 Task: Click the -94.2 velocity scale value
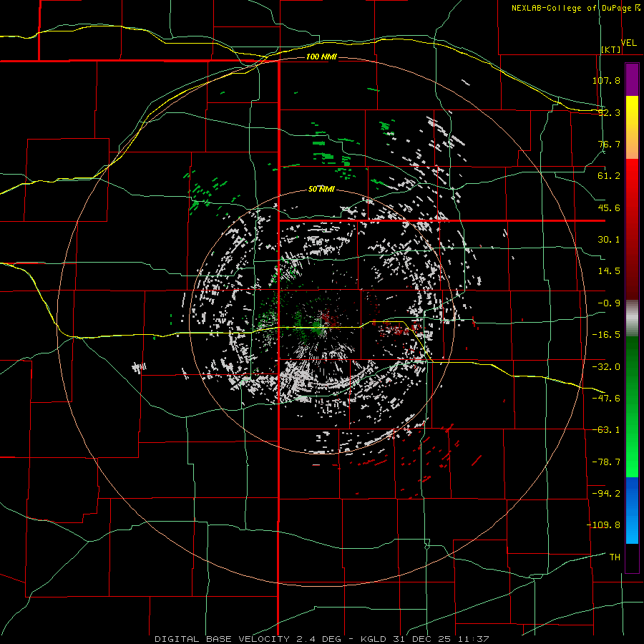606,494
